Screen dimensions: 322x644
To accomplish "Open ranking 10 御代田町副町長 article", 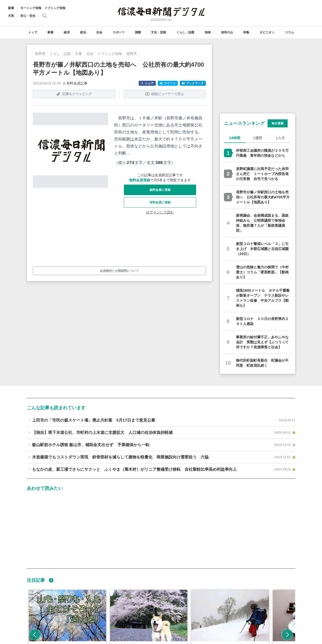I will pyautogui.click(x=258, y=363).
